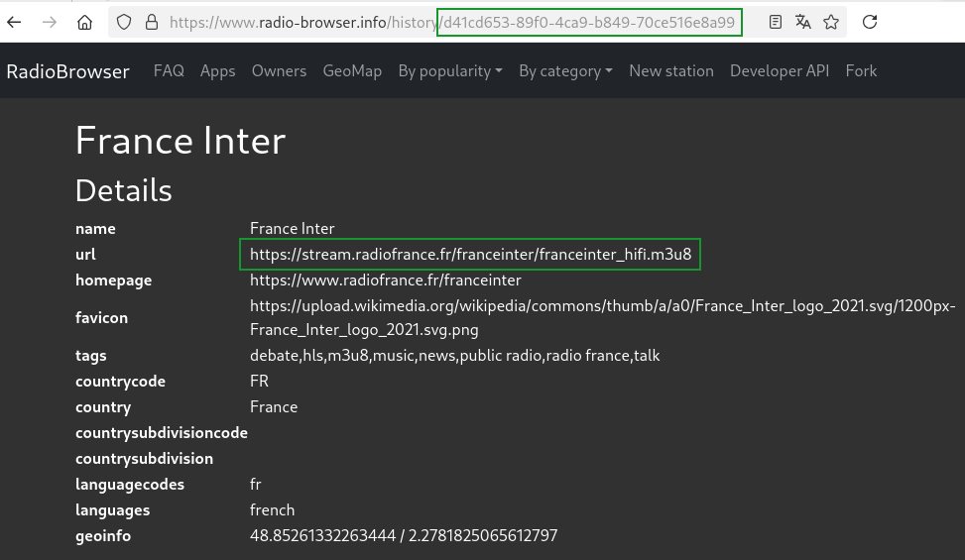Click the homepage value radiofrance.fr/franceinter
This screenshot has height=560, width=965.
[385, 280]
